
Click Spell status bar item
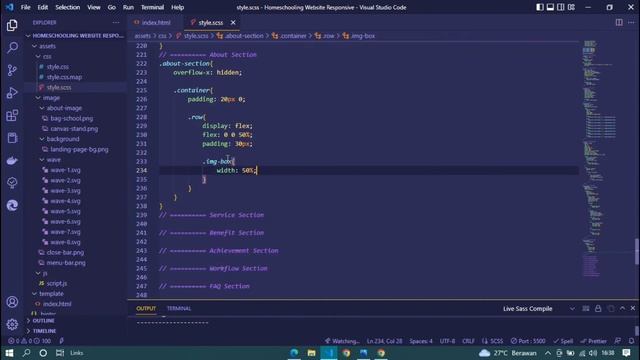coord(563,341)
